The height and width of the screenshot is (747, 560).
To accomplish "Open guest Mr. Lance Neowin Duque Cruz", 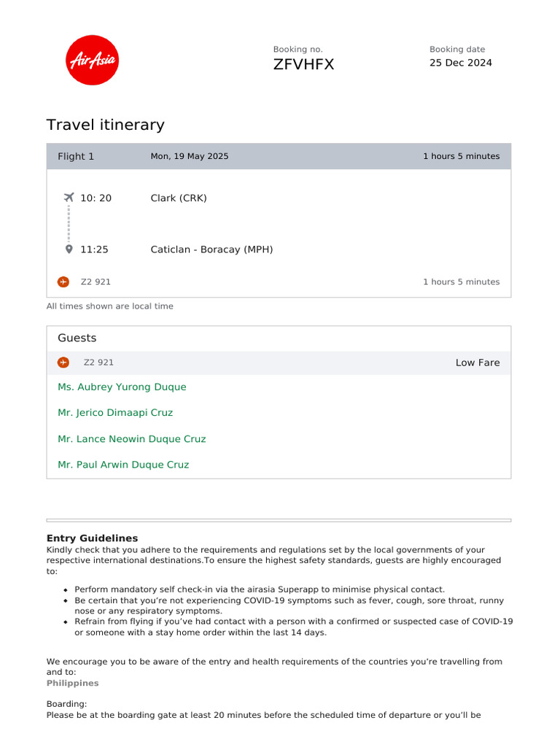I will 131,439.
